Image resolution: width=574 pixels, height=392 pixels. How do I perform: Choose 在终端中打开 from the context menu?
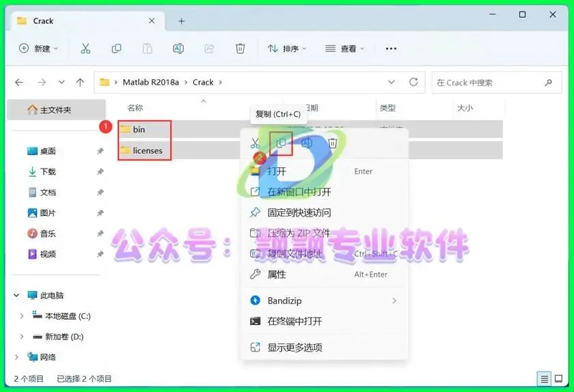point(325,322)
